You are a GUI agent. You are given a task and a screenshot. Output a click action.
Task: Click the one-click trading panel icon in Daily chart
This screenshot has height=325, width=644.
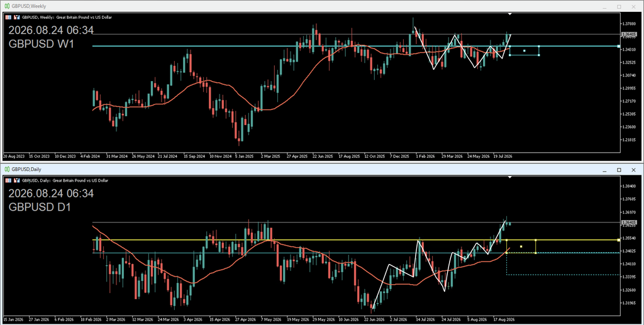(x=8, y=180)
